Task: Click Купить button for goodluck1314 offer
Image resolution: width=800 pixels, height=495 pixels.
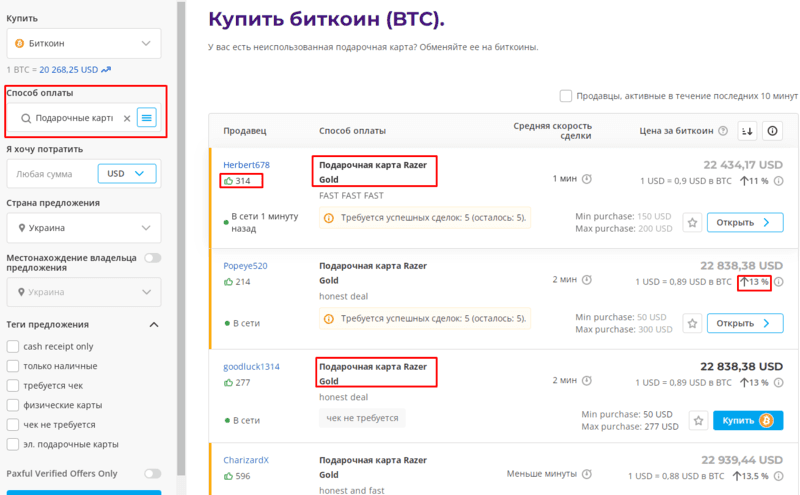Action: (748, 420)
